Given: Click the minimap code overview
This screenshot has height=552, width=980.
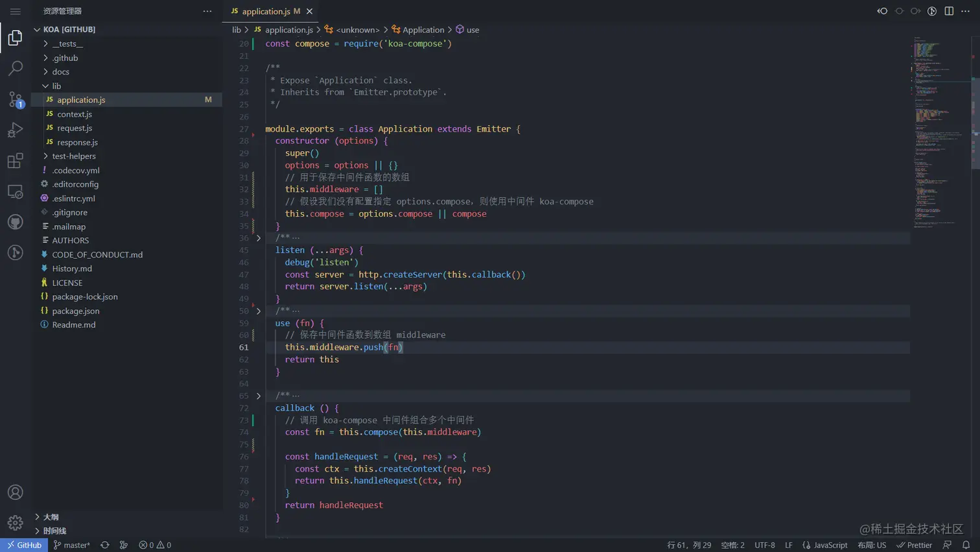Looking at the screenshot, I should pos(940,133).
